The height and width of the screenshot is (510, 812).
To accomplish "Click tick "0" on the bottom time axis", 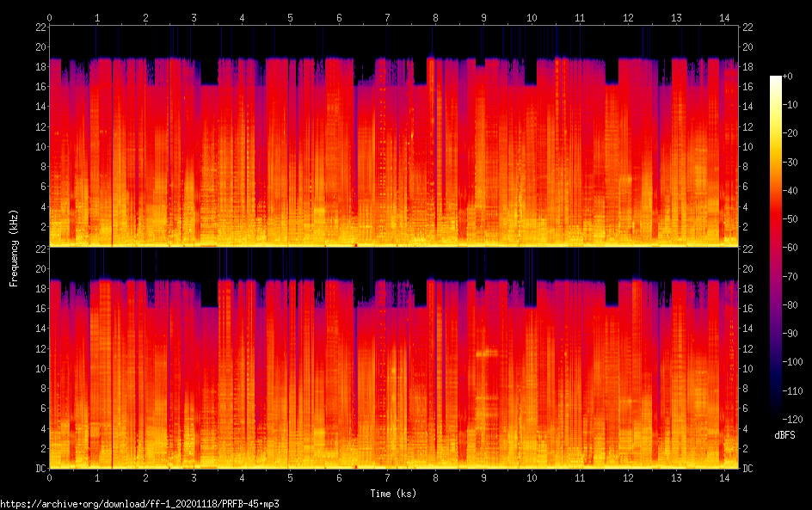I will click(x=49, y=478).
